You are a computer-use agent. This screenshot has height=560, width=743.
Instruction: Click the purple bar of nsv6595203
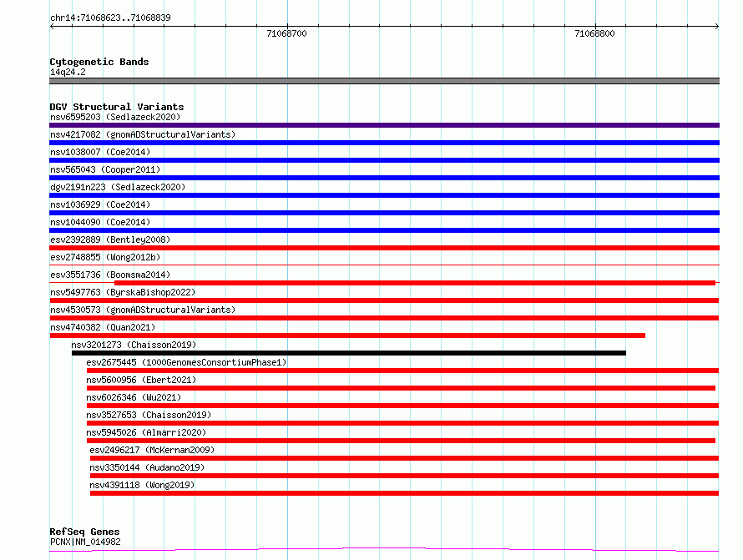pyautogui.click(x=384, y=125)
